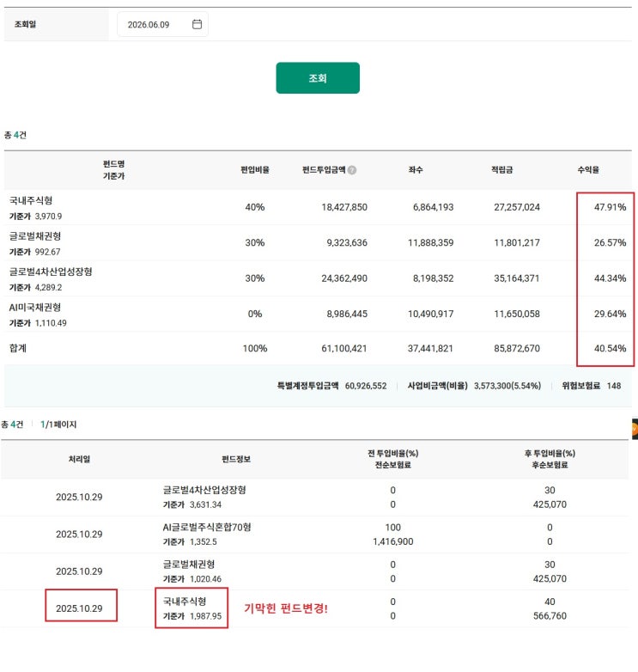Click the 펀드정보 column header
Image resolution: width=638 pixels, height=672 pixels.
click(236, 459)
